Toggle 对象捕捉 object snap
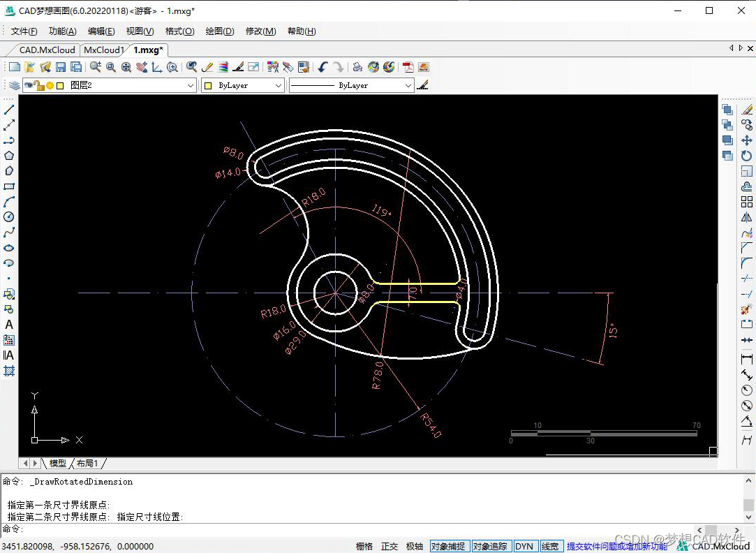 click(448, 546)
